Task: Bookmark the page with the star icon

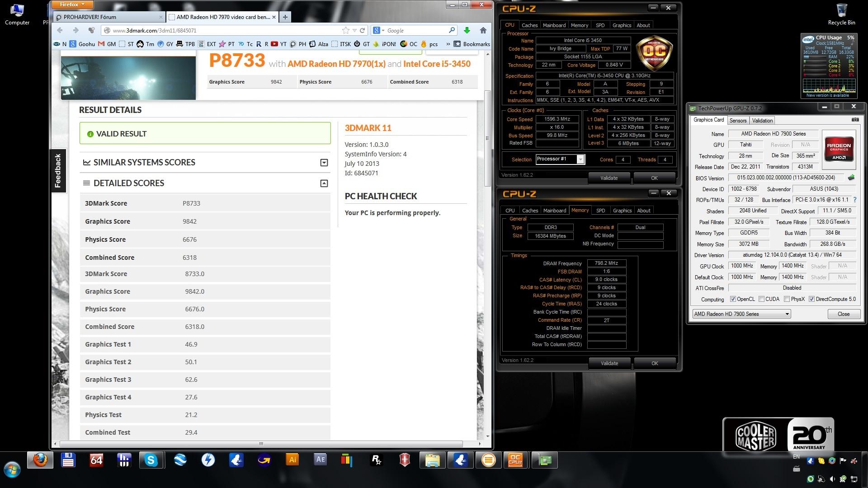Action: [346, 30]
